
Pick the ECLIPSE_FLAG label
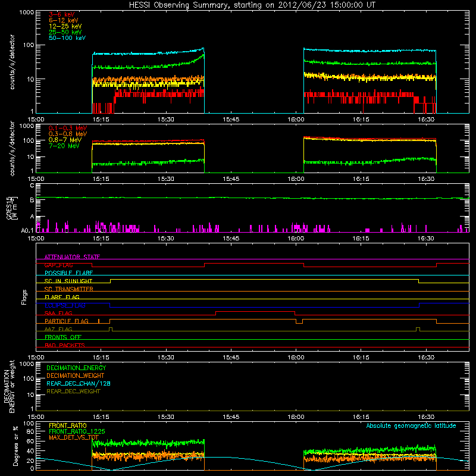[65, 305]
